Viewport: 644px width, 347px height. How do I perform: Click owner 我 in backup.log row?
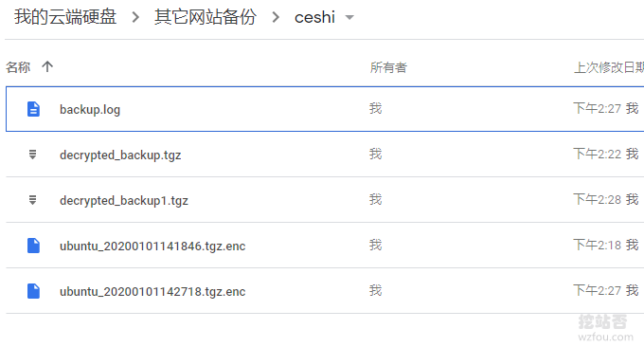pos(375,108)
